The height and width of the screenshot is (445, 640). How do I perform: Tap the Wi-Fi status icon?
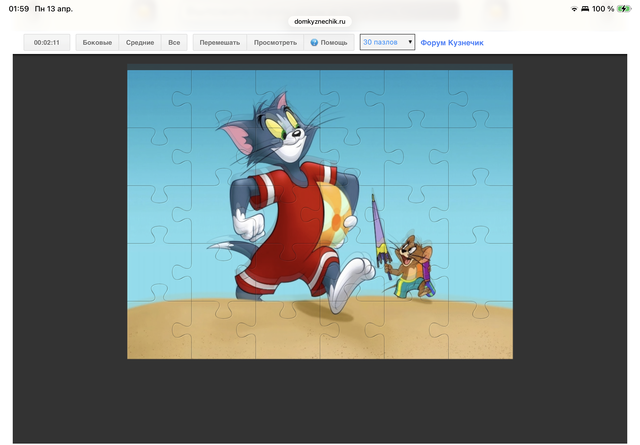tap(574, 8)
